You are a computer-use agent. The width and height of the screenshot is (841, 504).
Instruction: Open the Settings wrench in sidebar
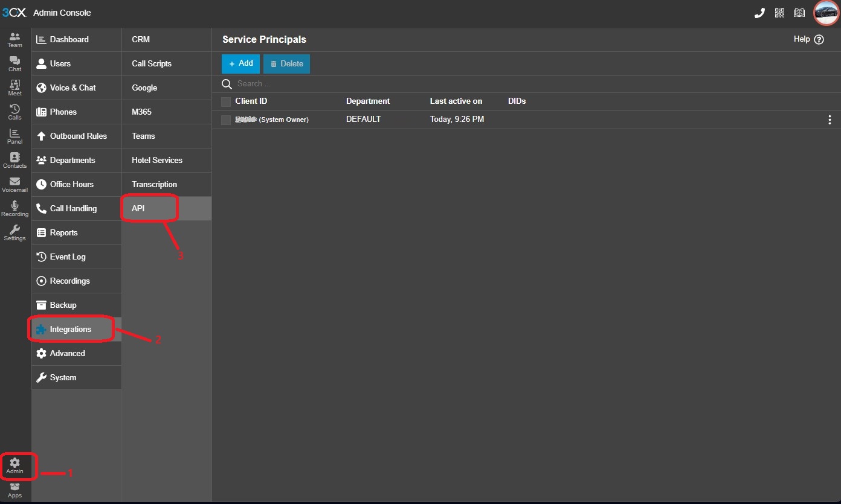14,233
